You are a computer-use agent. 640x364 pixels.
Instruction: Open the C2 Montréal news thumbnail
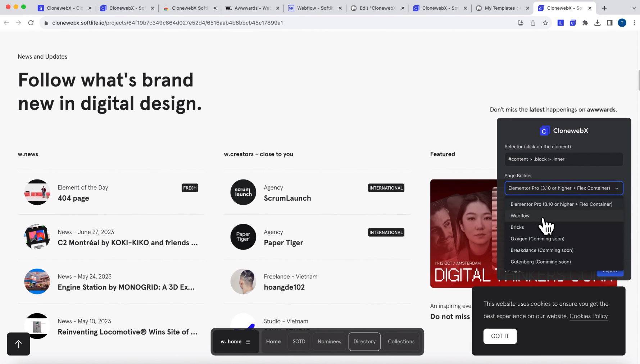click(37, 237)
